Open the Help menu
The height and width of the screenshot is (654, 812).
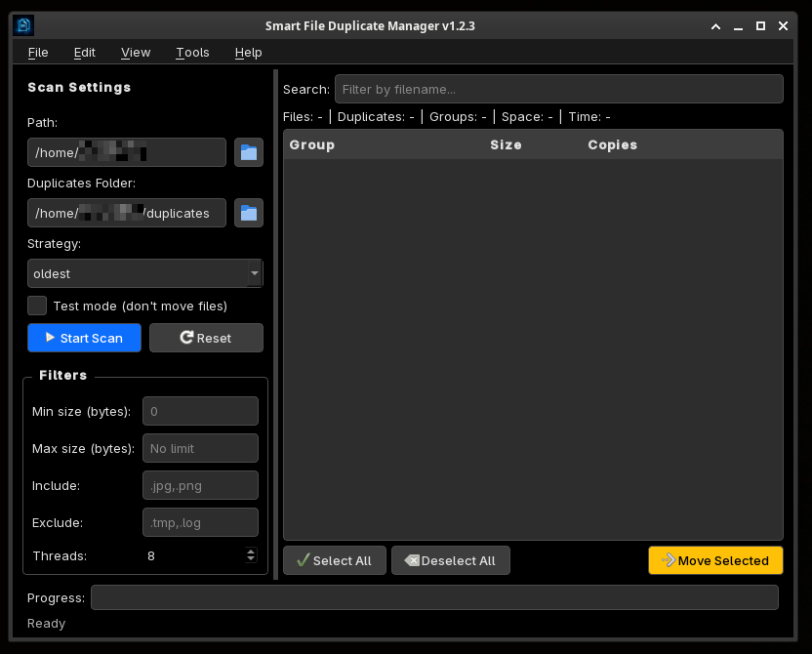tap(249, 53)
